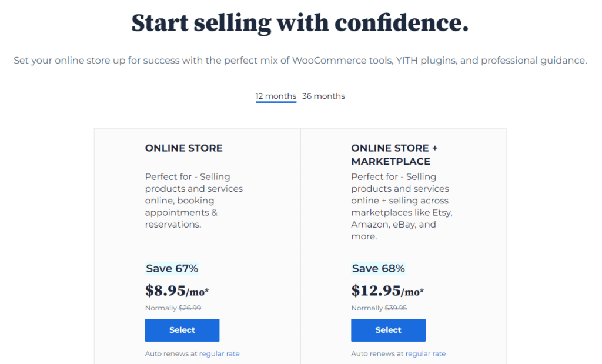Click the booking appointments & reservations description
The height and width of the screenshot is (364, 602).
pos(194,201)
